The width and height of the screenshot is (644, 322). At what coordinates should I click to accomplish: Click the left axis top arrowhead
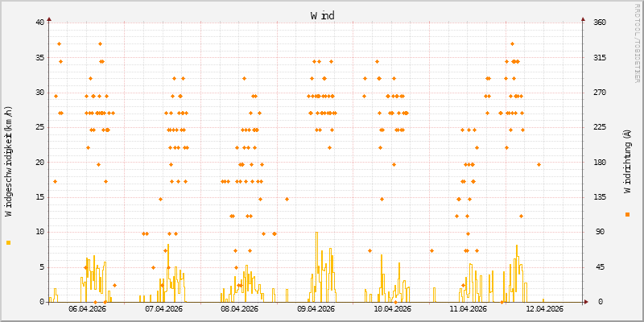tap(49, 18)
